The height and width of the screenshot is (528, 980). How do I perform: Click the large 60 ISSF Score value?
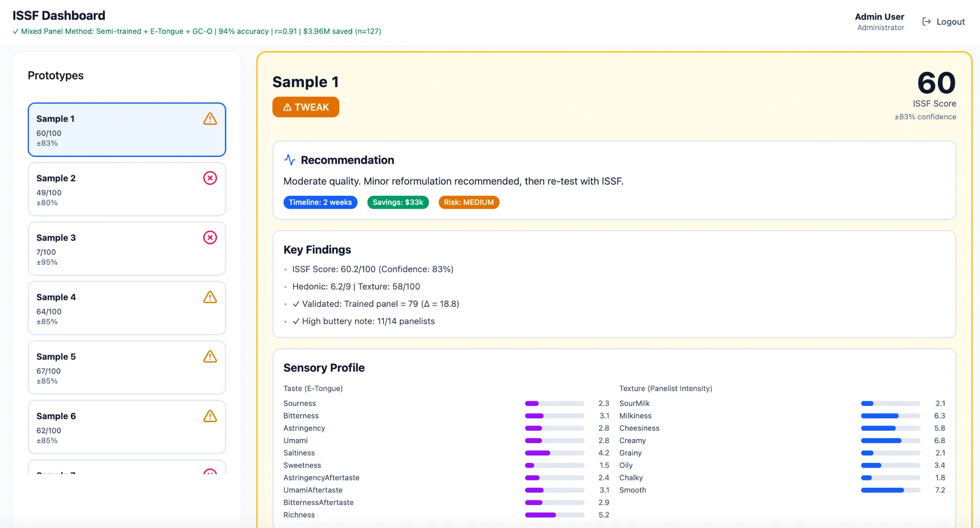[936, 83]
